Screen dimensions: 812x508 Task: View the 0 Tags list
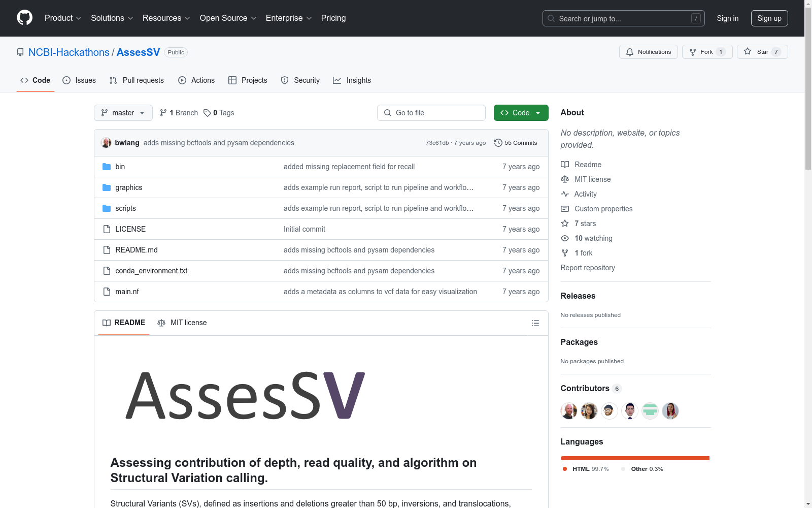[219, 113]
